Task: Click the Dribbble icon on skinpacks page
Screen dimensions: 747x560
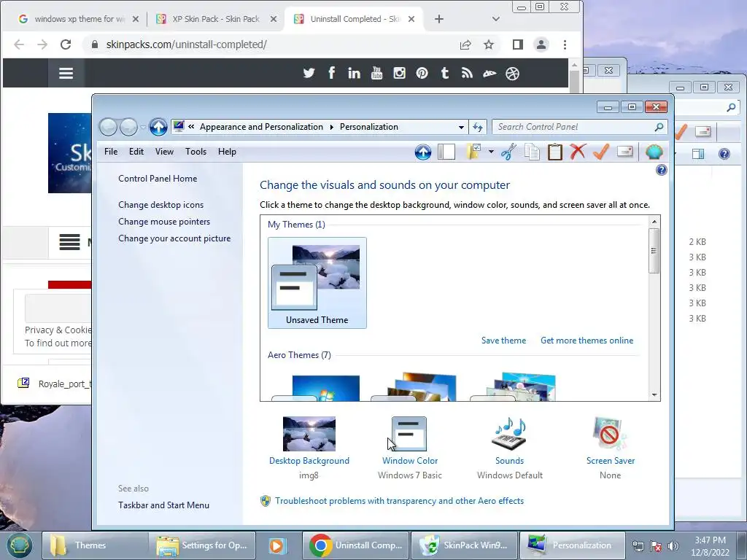Action: pos(512,74)
